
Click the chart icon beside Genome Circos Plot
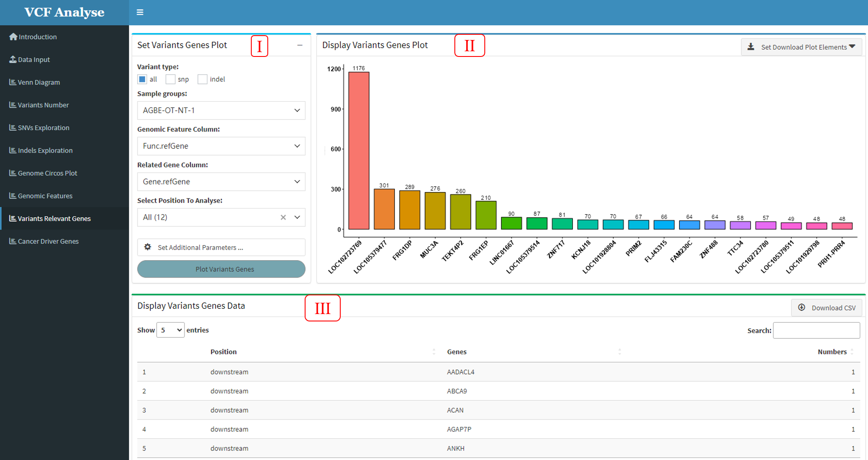pos(13,173)
